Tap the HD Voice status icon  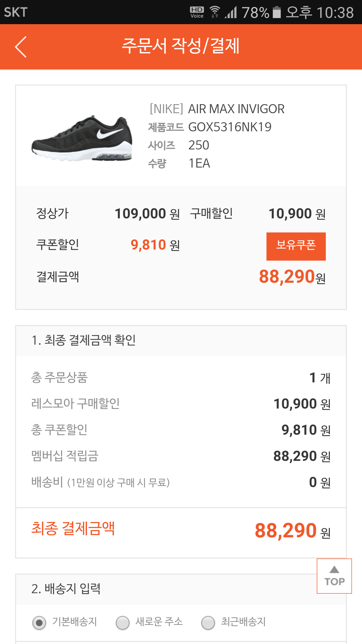coord(197,12)
